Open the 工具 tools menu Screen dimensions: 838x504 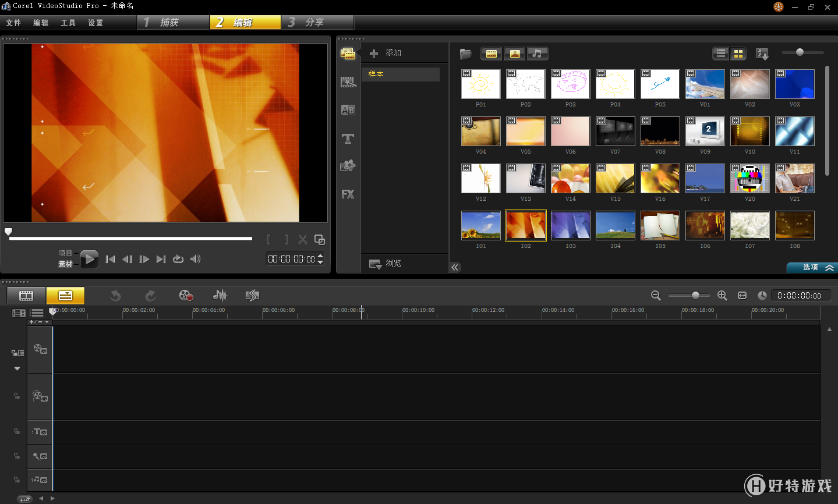(x=68, y=23)
